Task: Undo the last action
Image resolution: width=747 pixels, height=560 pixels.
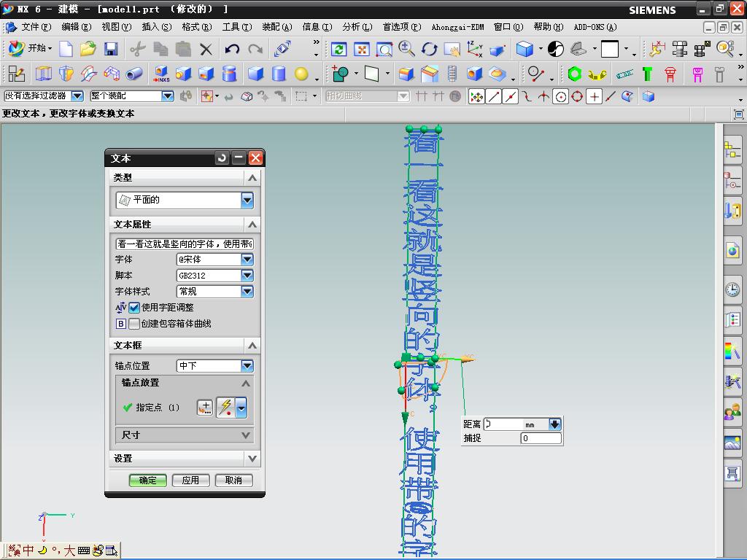Action: (x=232, y=49)
